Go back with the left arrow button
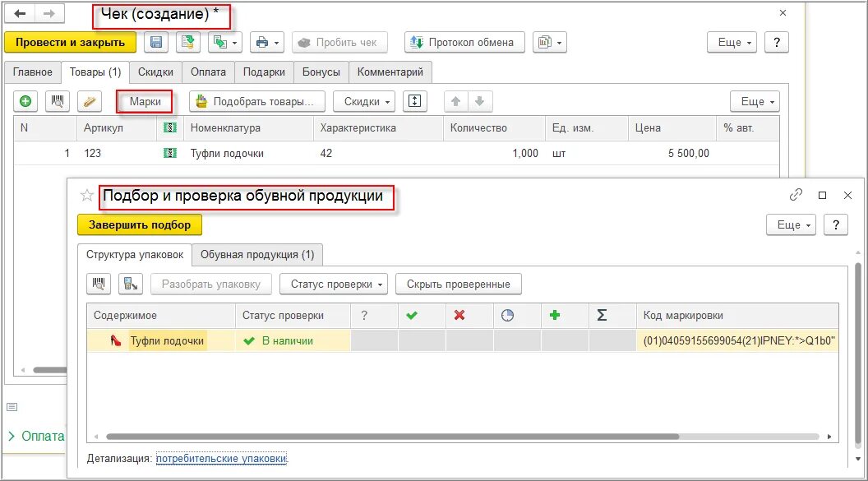The height and width of the screenshot is (481, 868). (x=20, y=13)
